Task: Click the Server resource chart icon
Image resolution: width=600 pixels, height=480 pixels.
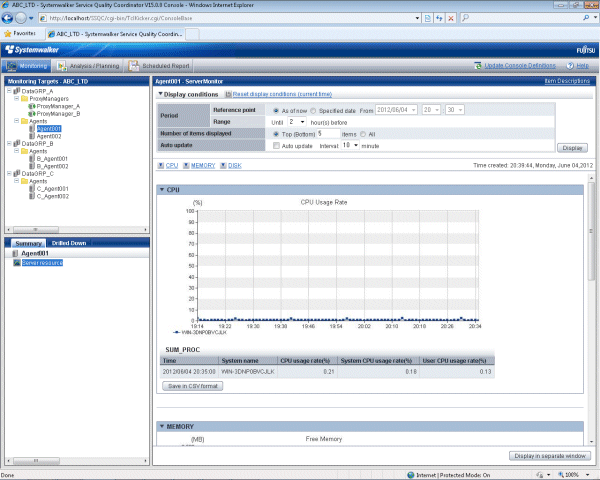Action: [17, 263]
